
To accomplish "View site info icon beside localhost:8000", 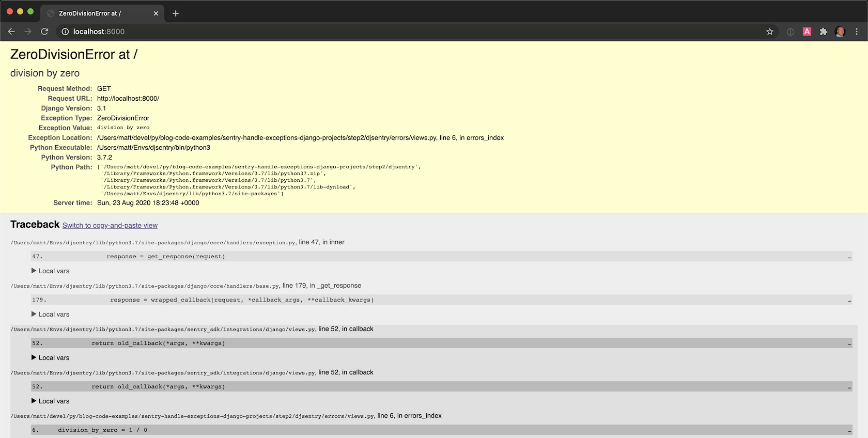I will tap(65, 32).
